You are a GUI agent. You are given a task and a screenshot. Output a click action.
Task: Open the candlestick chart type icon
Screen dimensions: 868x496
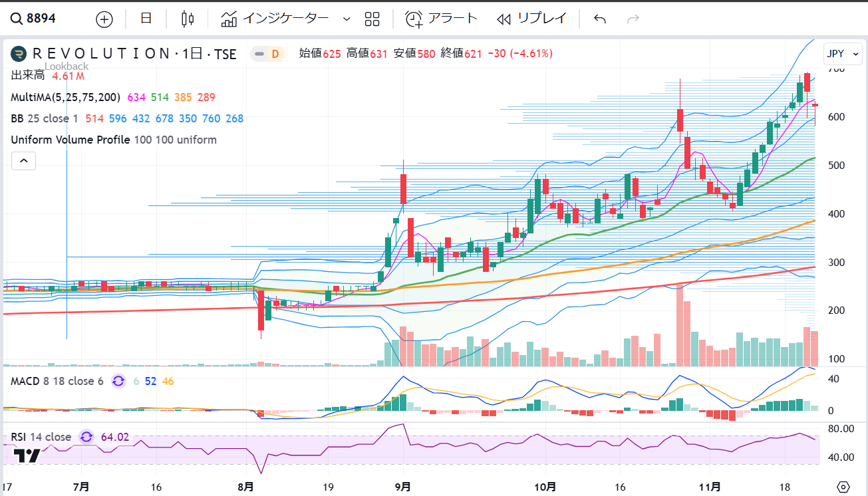[188, 19]
